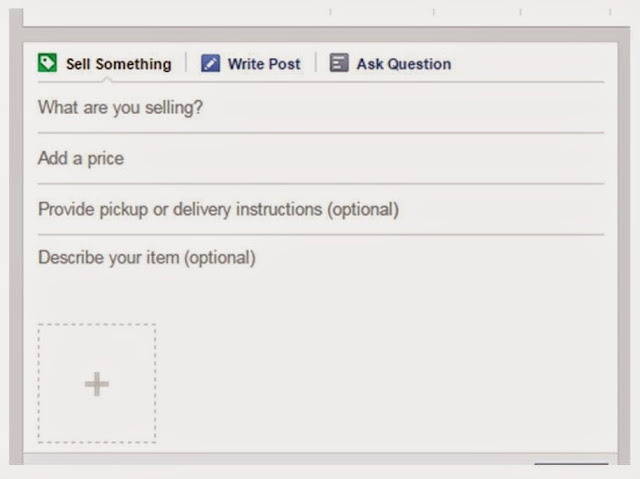Click the word 'price' in the price placeholder
Image resolution: width=640 pixels, height=479 pixels.
(105, 159)
